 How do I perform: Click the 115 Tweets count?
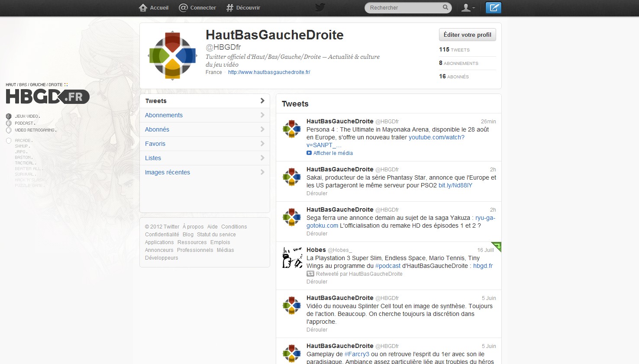point(454,50)
